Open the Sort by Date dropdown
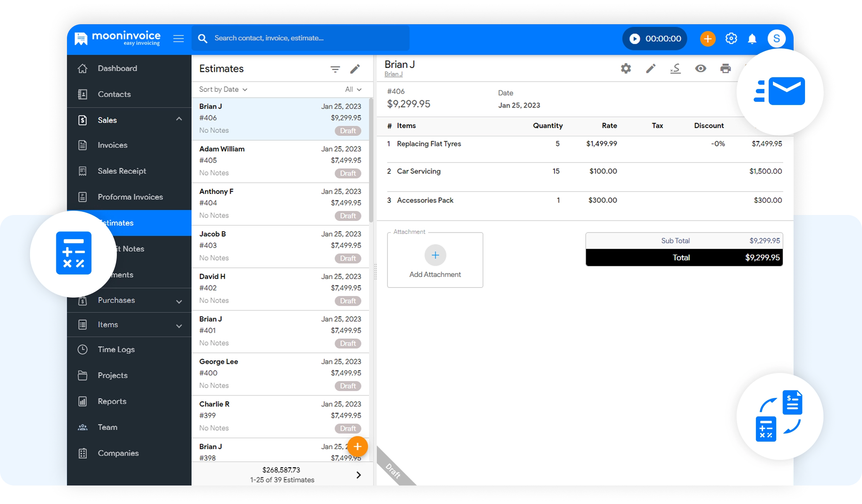 tap(223, 89)
